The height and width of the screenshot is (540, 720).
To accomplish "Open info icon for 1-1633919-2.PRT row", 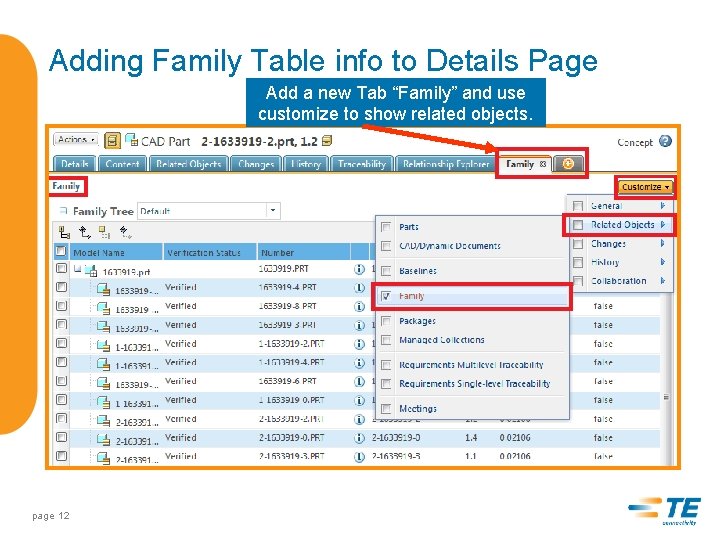I will pos(359,344).
